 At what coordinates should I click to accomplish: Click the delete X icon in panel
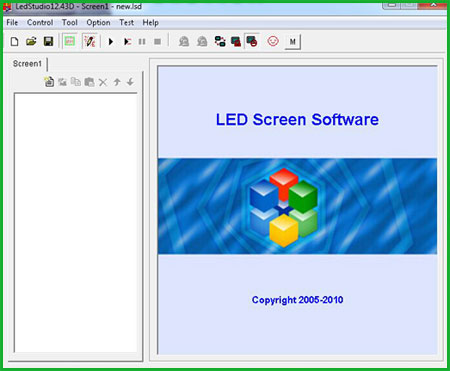tap(103, 82)
